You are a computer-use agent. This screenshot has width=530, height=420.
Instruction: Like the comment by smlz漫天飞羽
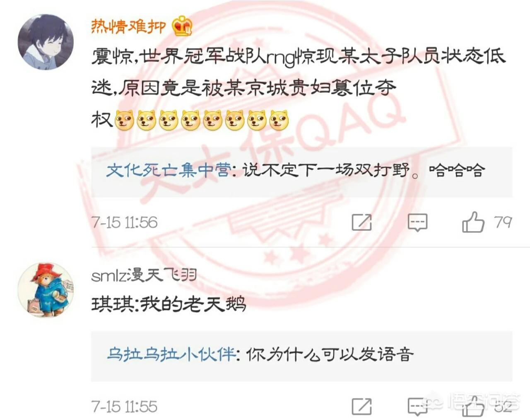473,406
